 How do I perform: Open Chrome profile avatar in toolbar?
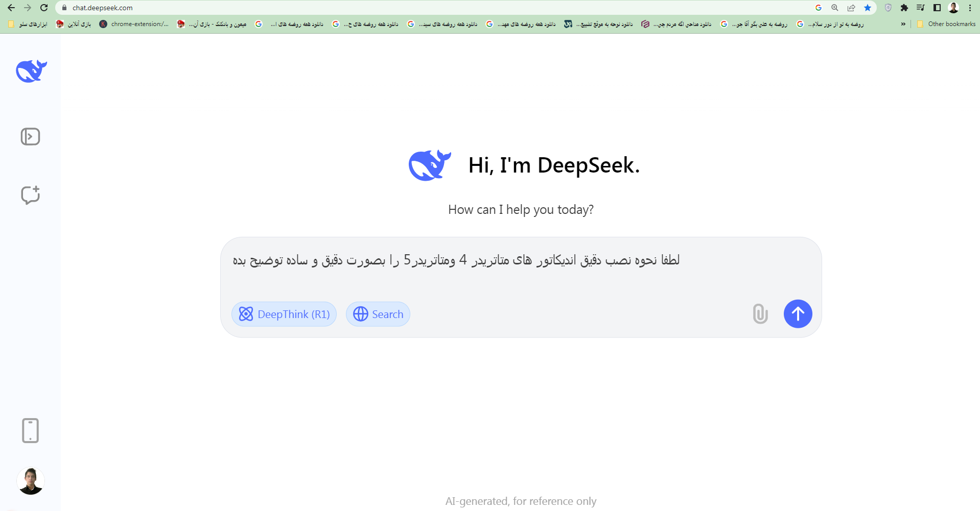click(x=953, y=8)
